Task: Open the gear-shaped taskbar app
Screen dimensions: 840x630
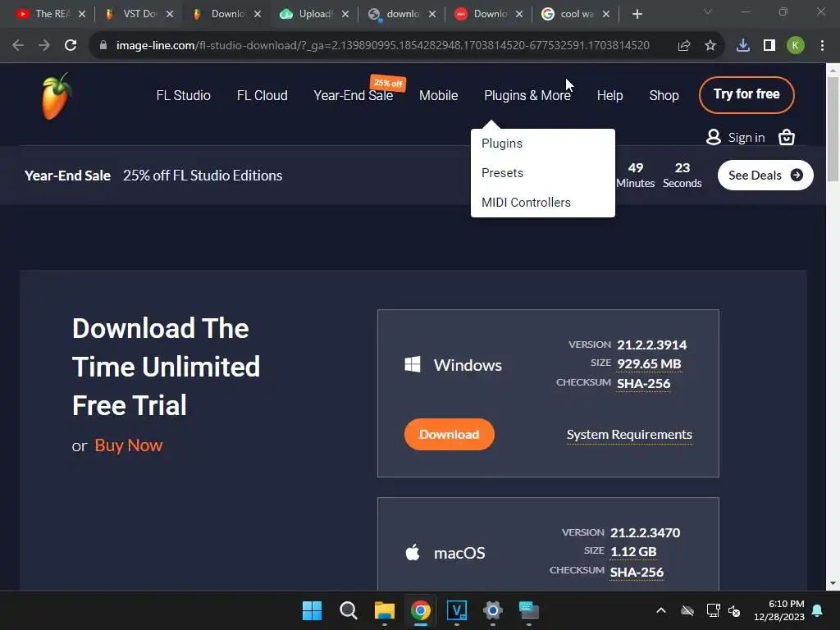Action: [x=493, y=610]
